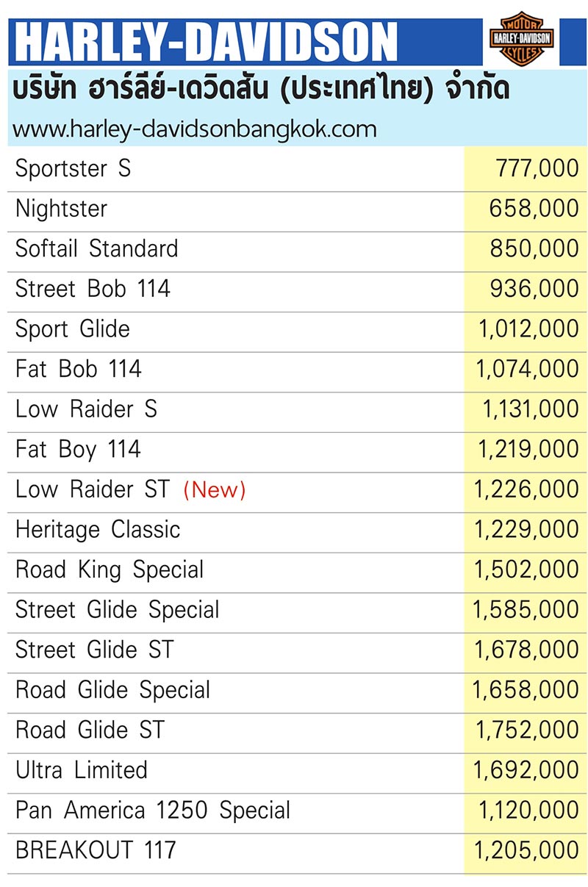The image size is (588, 887).
Task: Select the Pan America 1250 Special entry
Action: 153,810
